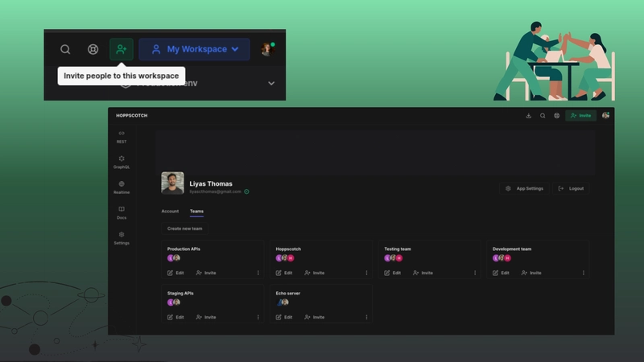The width and height of the screenshot is (644, 362).
Task: Click the HOPPSCOTCH logo text
Action: tap(131, 116)
